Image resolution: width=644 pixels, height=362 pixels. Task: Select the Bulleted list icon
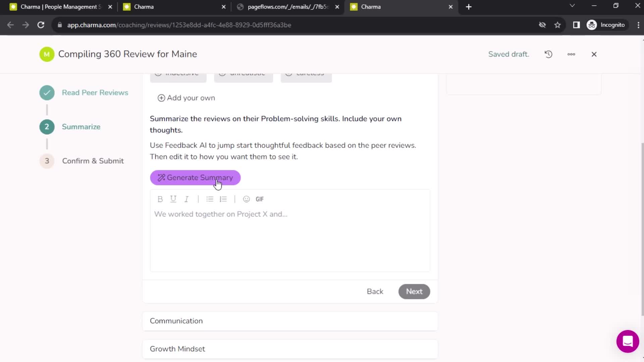point(210,199)
